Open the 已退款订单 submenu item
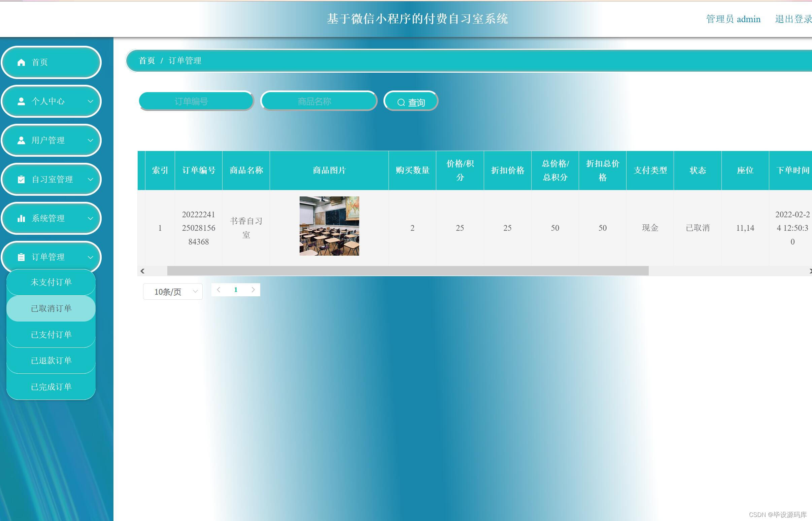The width and height of the screenshot is (812, 521). pos(51,361)
